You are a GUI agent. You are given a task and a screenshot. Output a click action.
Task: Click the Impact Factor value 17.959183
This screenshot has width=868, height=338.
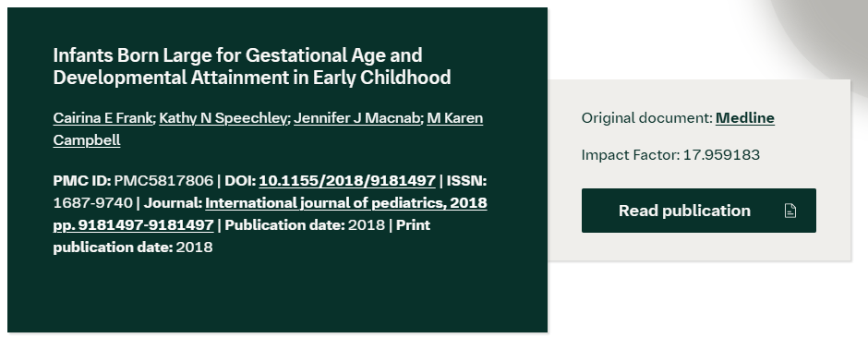pos(721,155)
